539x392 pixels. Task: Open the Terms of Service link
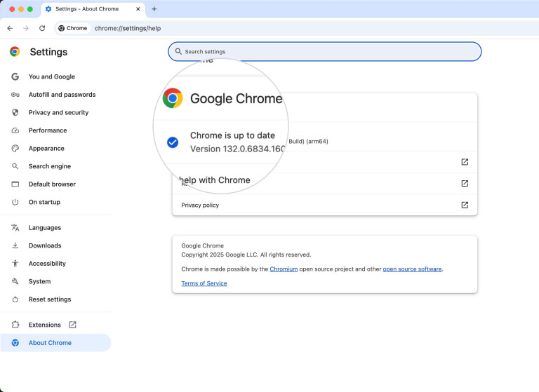[204, 283]
